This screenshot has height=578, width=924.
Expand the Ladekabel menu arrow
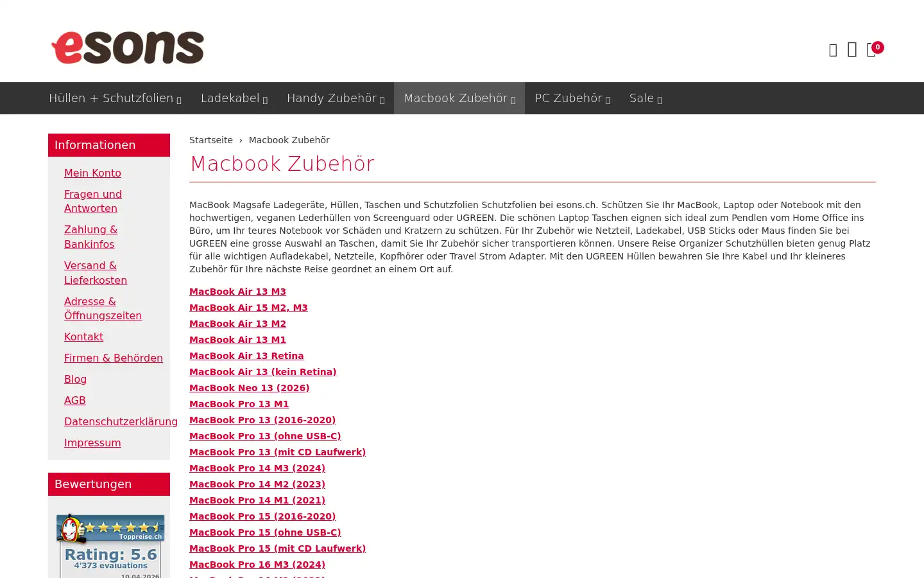point(265,100)
